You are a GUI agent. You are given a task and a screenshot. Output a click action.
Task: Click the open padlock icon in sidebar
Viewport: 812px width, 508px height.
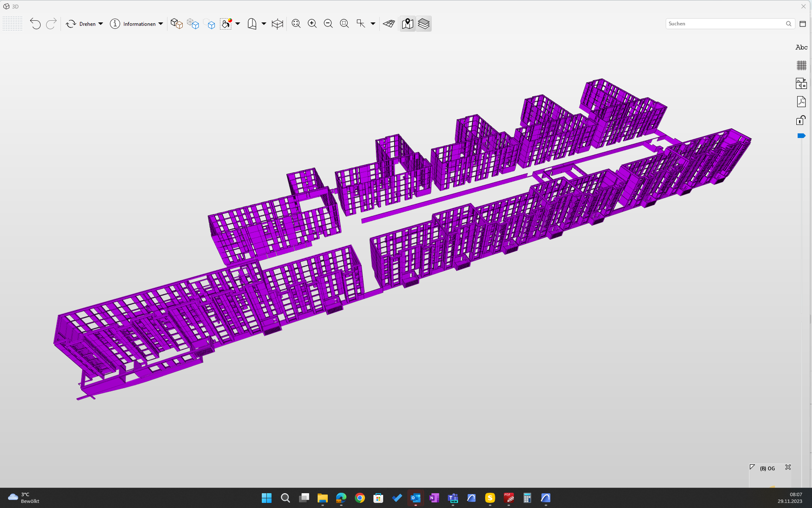coord(801,120)
